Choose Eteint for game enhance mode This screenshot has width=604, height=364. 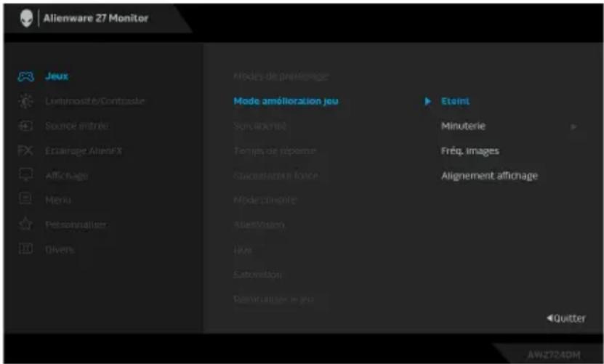click(455, 101)
